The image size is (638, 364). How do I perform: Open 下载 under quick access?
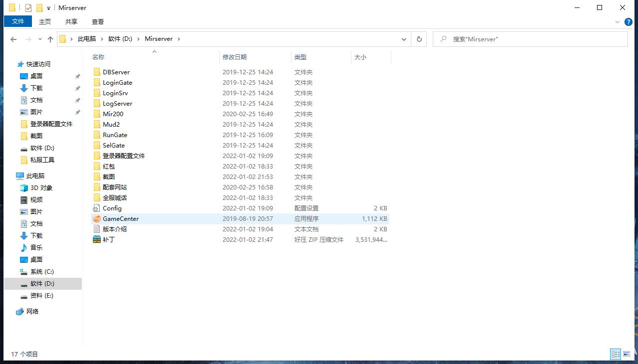coord(36,88)
